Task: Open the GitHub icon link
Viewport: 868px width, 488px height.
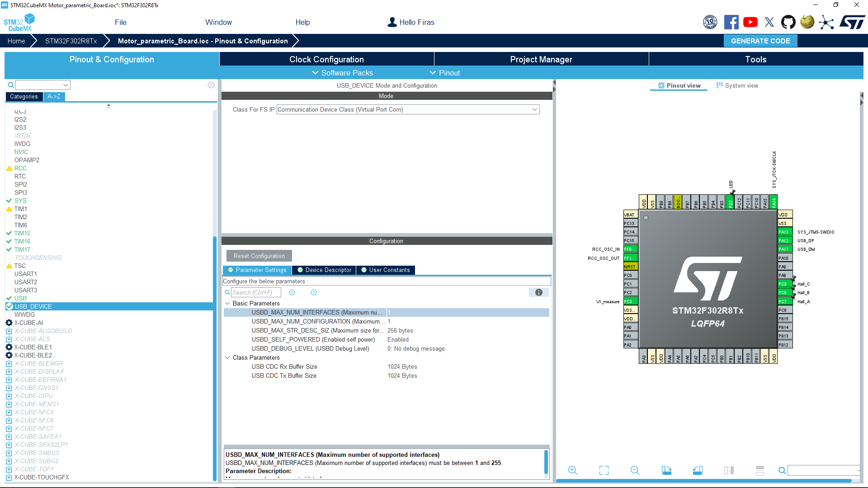Action: tap(788, 22)
